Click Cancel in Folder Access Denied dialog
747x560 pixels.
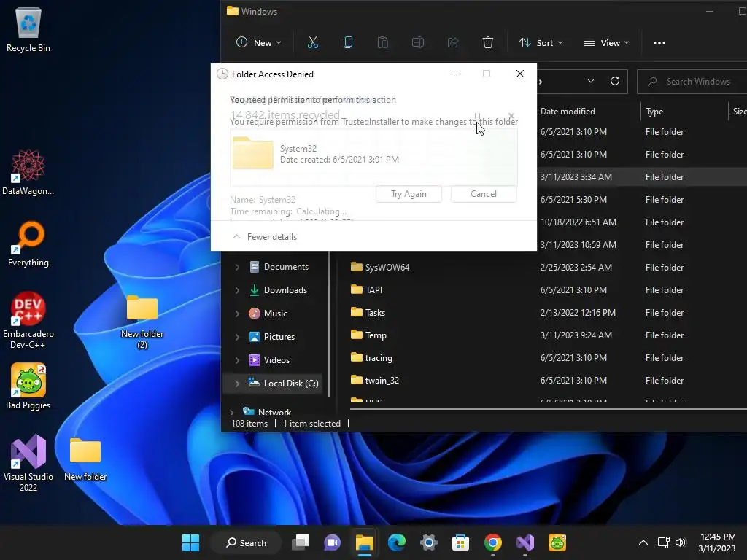pyautogui.click(x=484, y=194)
